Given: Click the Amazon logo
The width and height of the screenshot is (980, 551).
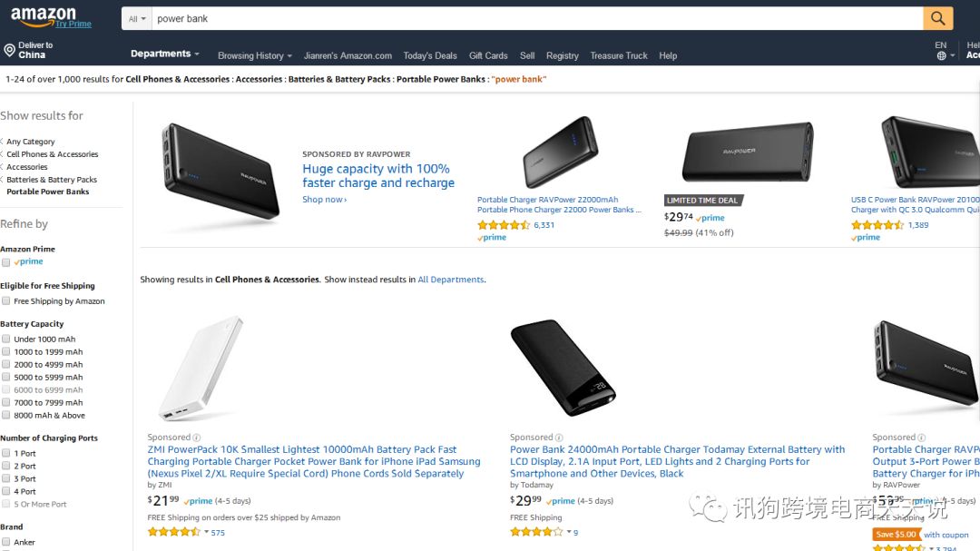Looking at the screenshot, I should (43, 15).
